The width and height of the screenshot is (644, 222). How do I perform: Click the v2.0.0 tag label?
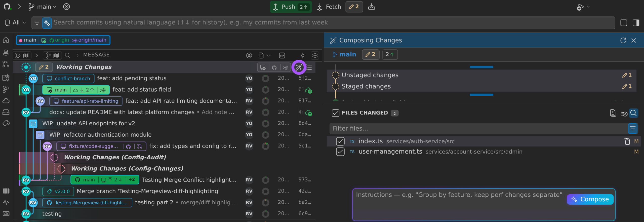pos(58,191)
